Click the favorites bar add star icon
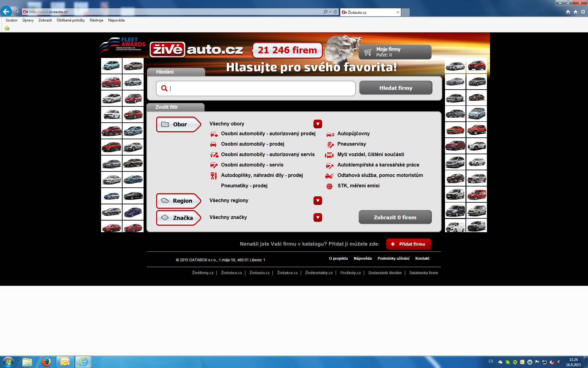The height and width of the screenshot is (368, 588). [x=7, y=28]
